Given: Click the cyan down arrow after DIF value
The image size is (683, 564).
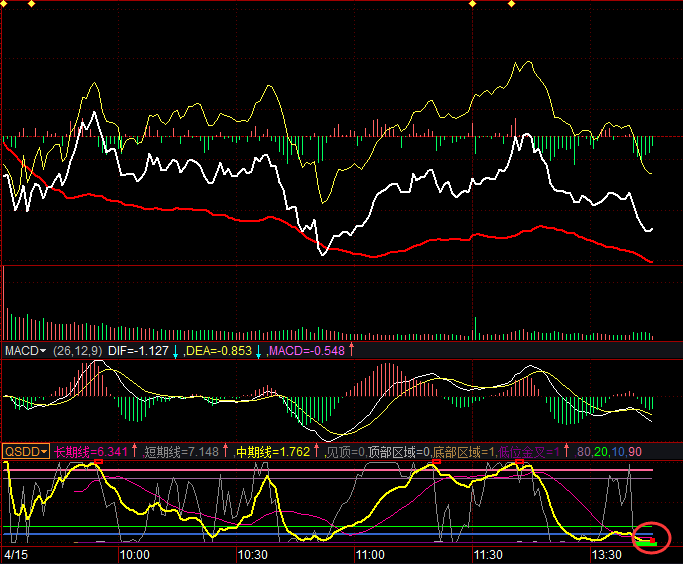Looking at the screenshot, I should [x=175, y=351].
